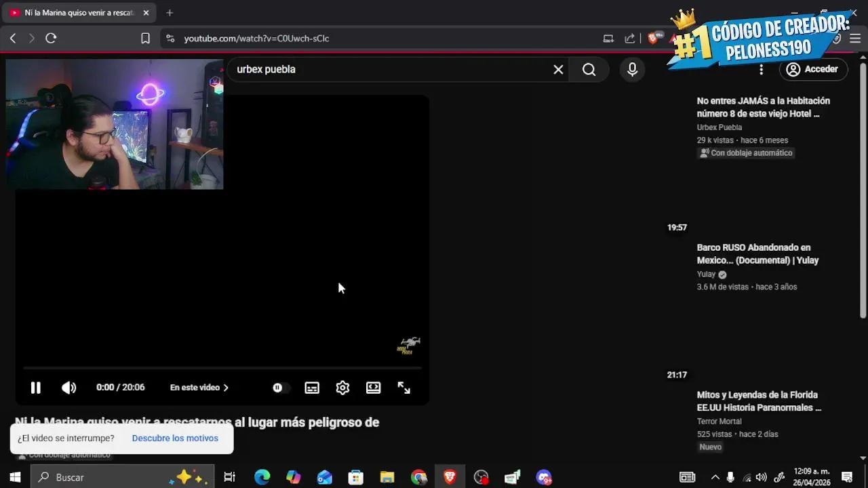Open picture-in-picture icon in address bar
The width and height of the screenshot is (868, 488).
[608, 39]
